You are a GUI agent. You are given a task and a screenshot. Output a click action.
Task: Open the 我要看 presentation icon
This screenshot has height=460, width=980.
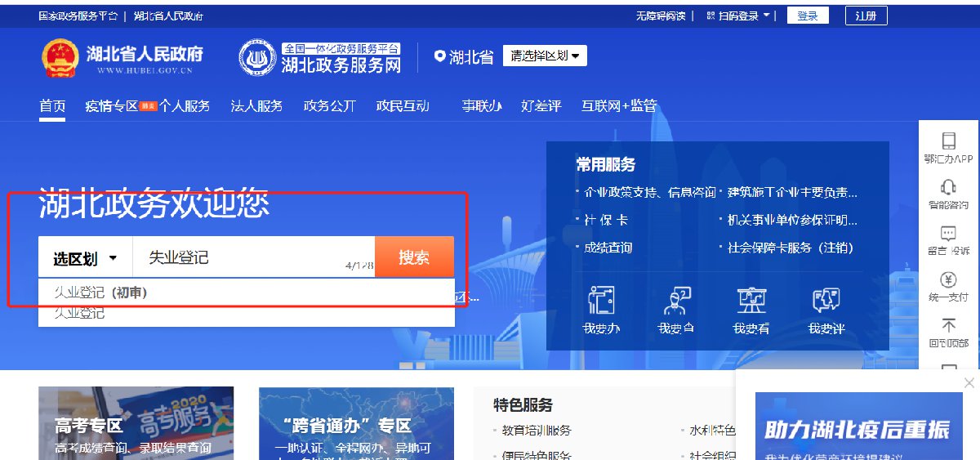751,301
